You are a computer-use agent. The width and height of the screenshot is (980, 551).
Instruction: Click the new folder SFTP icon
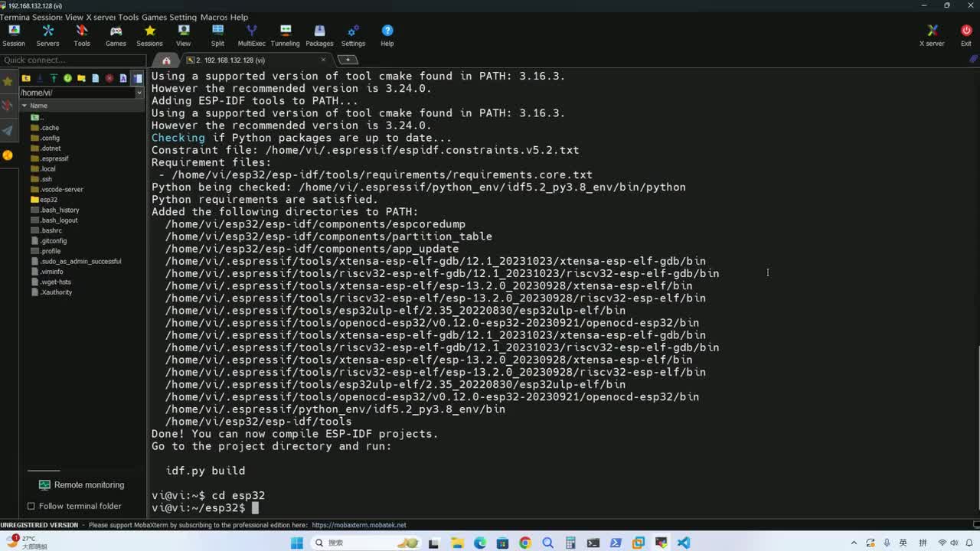(81, 78)
